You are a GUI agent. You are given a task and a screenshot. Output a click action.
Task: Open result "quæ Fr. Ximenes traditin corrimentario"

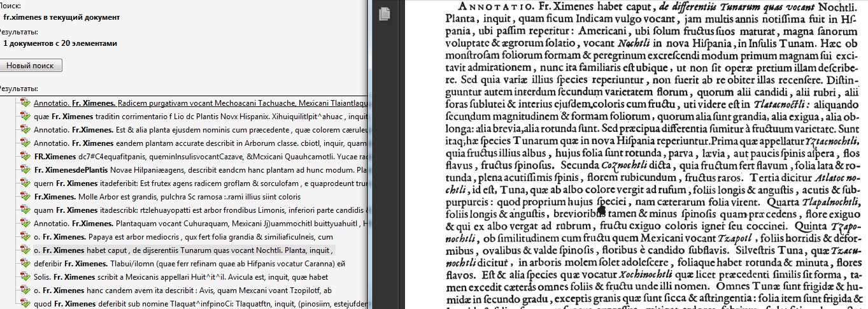[191, 117]
